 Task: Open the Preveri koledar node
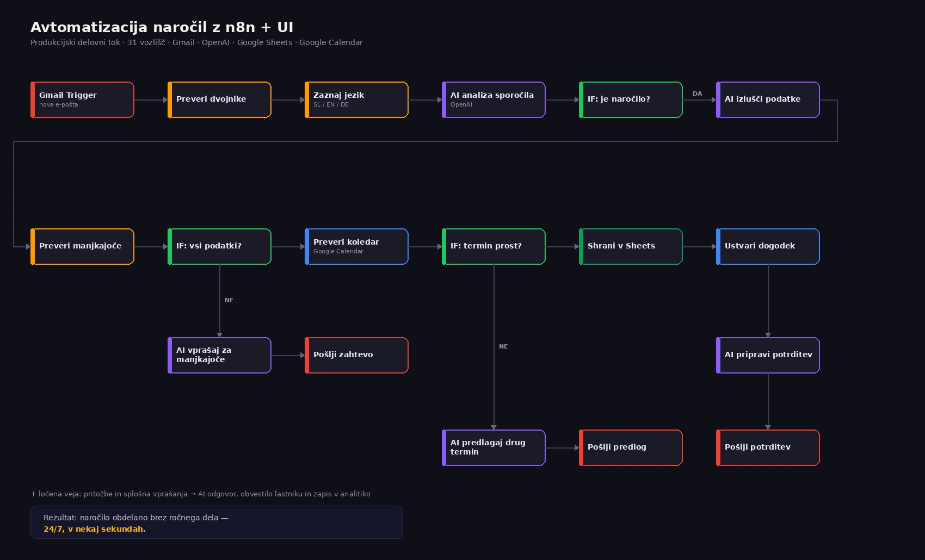(356, 247)
